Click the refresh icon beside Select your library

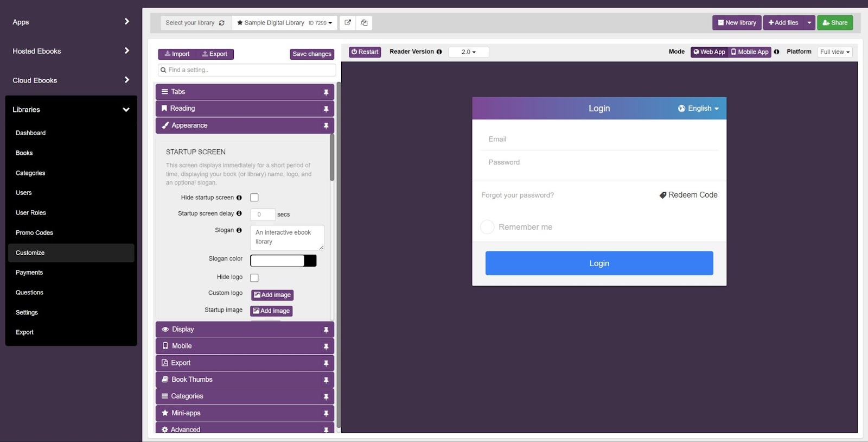click(x=221, y=23)
